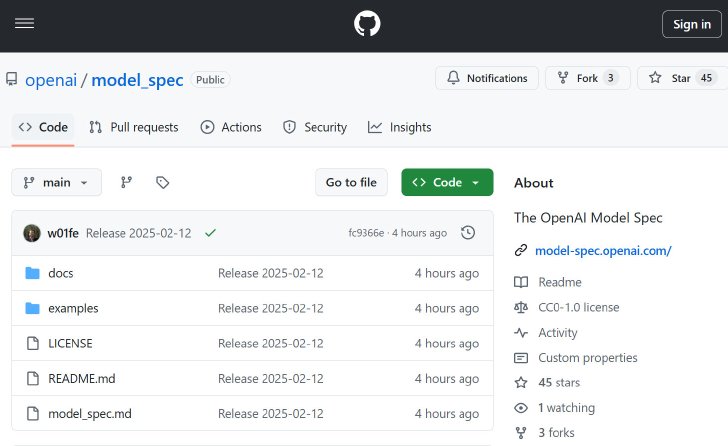This screenshot has width=728, height=446.
Task: Open the main branch dropdown
Action: [56, 182]
